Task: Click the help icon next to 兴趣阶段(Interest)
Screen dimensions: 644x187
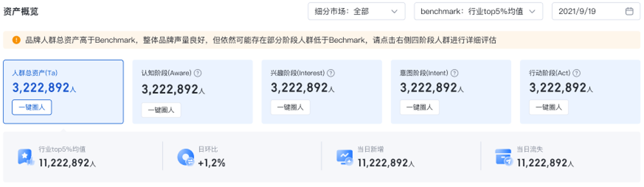Action: point(331,73)
